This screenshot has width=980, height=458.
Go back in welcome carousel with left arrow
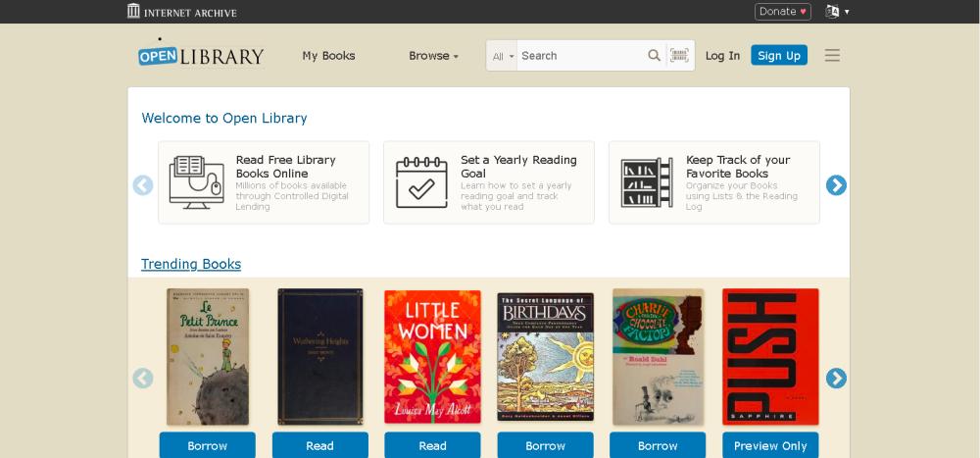pyautogui.click(x=142, y=185)
